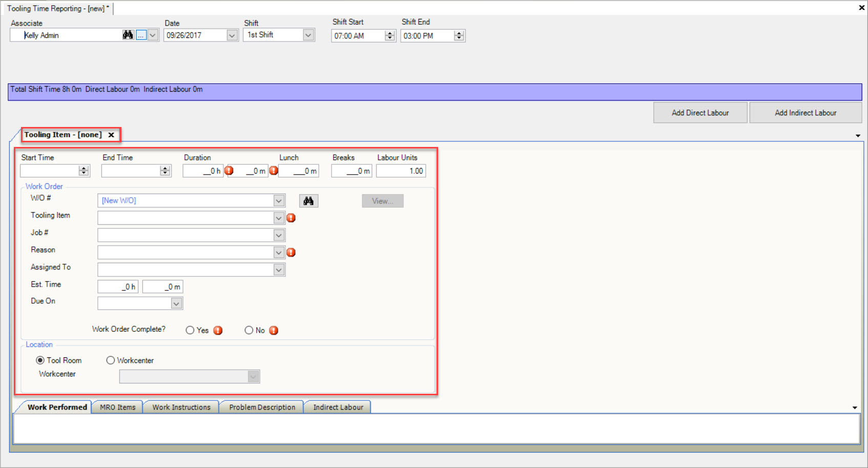Click the Add Direct Labour button
Image resolution: width=868 pixels, height=468 pixels.
(700, 113)
